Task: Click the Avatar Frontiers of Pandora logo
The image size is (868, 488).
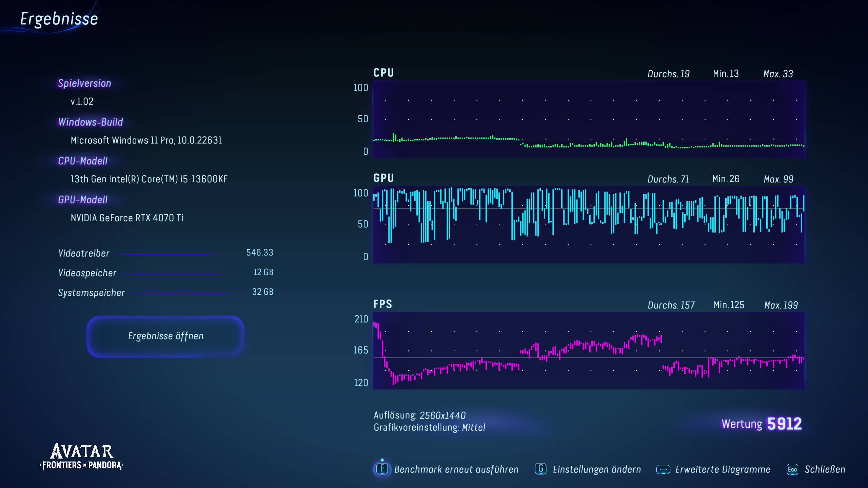Action: coord(82,457)
